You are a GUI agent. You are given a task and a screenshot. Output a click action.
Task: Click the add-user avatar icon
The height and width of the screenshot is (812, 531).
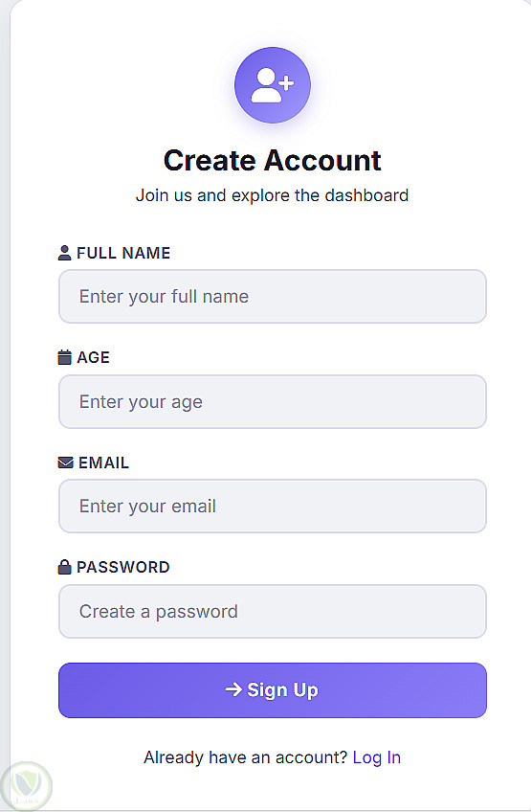tap(273, 85)
